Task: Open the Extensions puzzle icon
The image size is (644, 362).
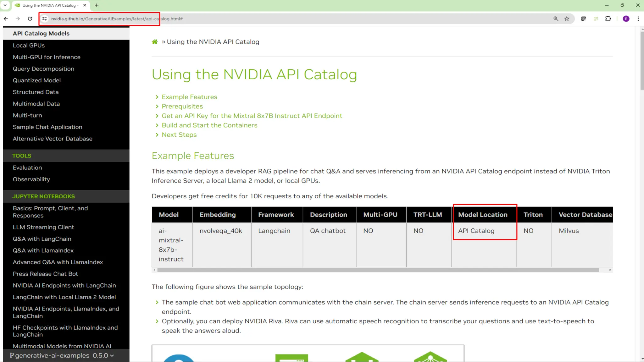Action: coord(608,19)
